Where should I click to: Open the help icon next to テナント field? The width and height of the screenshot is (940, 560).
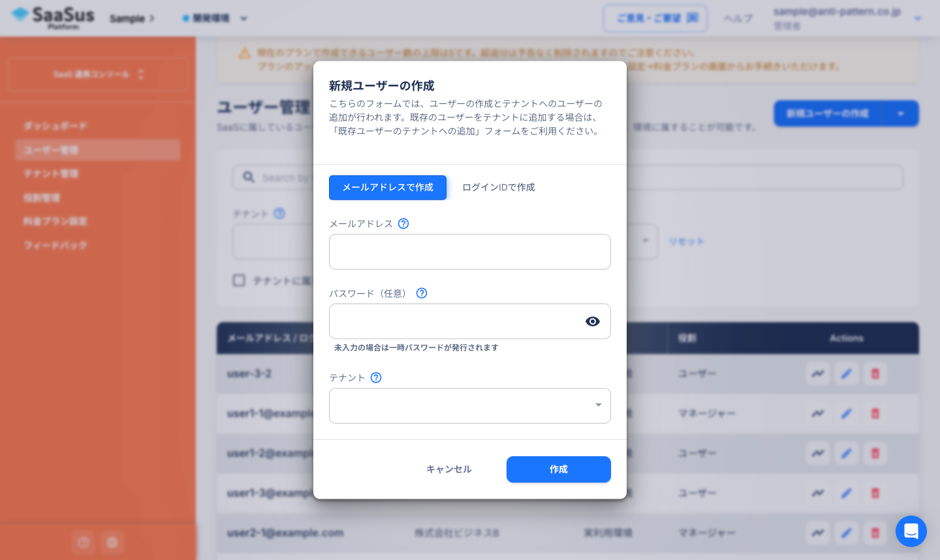375,378
